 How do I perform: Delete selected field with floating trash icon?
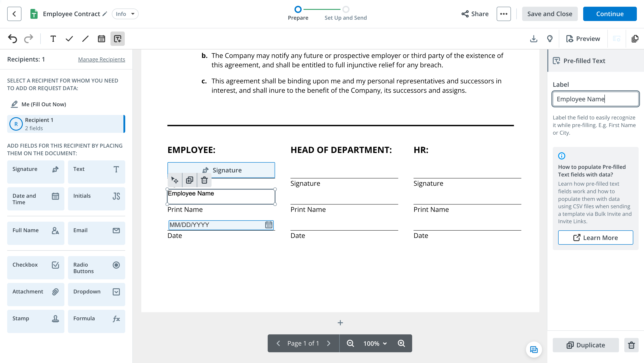pyautogui.click(x=204, y=180)
